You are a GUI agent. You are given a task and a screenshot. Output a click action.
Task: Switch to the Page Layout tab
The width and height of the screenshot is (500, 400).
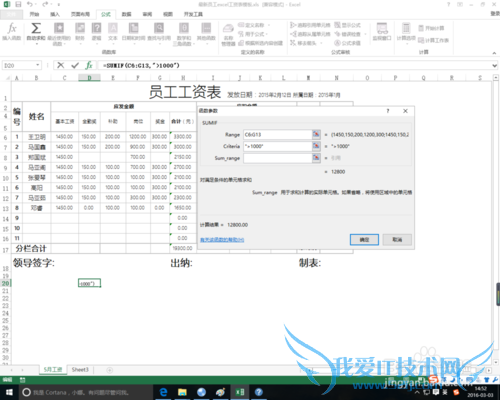[80, 14]
